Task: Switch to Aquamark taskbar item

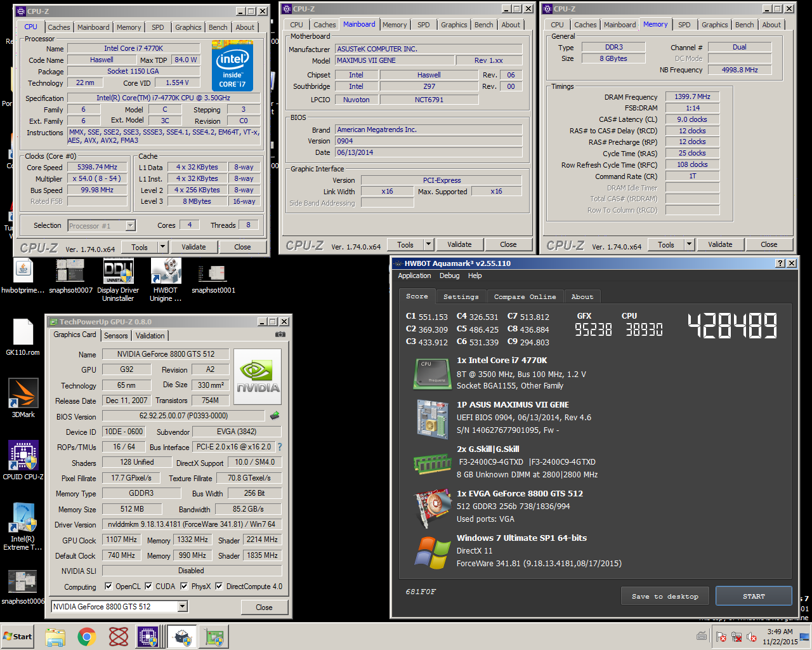Action: [x=182, y=637]
